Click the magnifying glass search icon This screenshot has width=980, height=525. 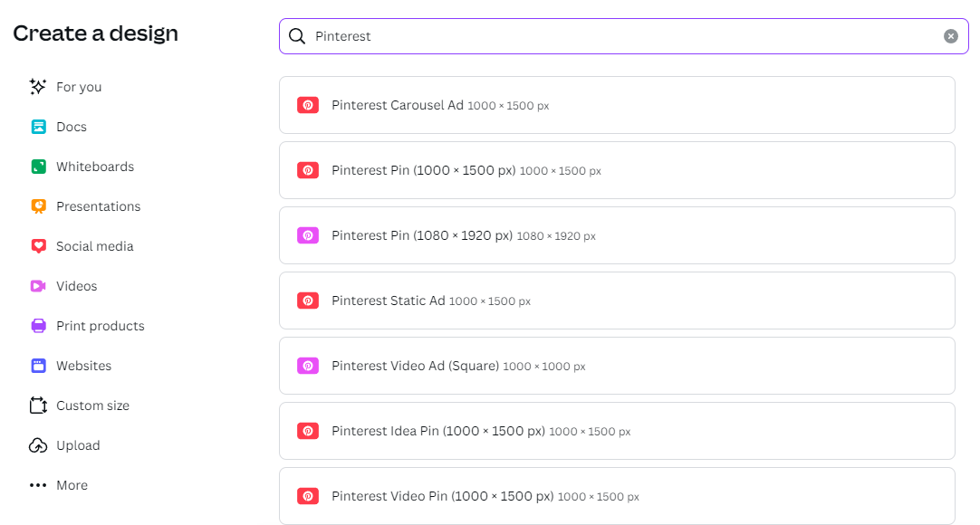tap(297, 36)
